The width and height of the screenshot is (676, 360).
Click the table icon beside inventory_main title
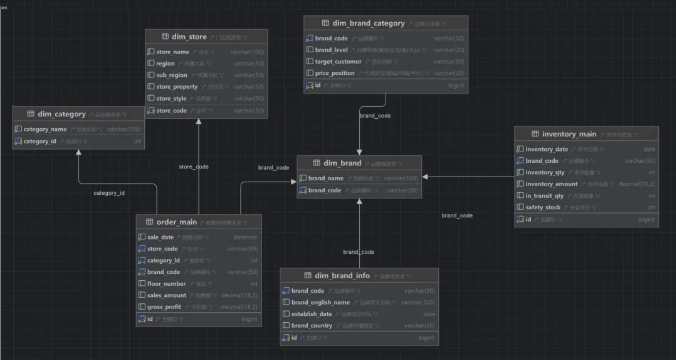(x=535, y=134)
